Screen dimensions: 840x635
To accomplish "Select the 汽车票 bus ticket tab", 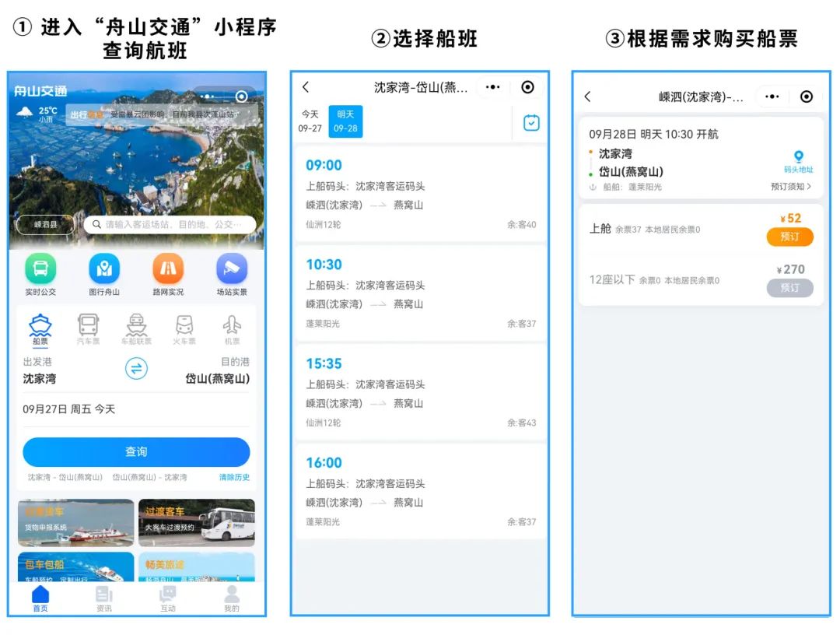I will (x=88, y=328).
